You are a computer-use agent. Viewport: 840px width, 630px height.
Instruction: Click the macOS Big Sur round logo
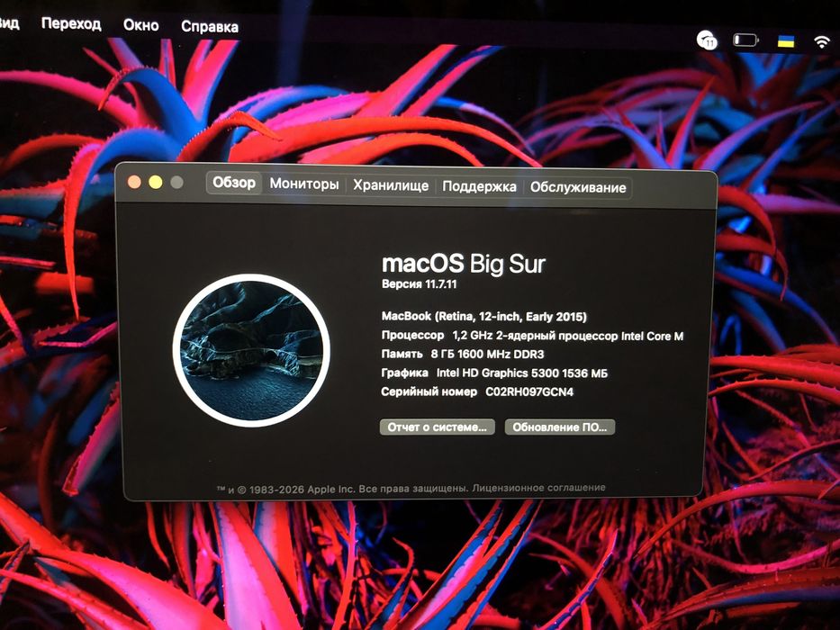251,350
